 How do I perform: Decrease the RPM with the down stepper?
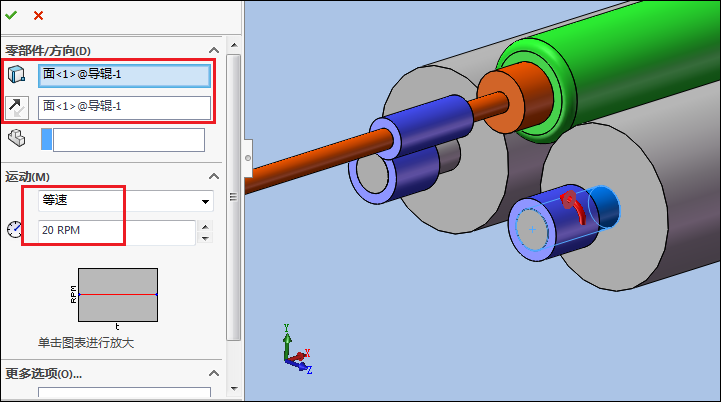click(x=206, y=238)
